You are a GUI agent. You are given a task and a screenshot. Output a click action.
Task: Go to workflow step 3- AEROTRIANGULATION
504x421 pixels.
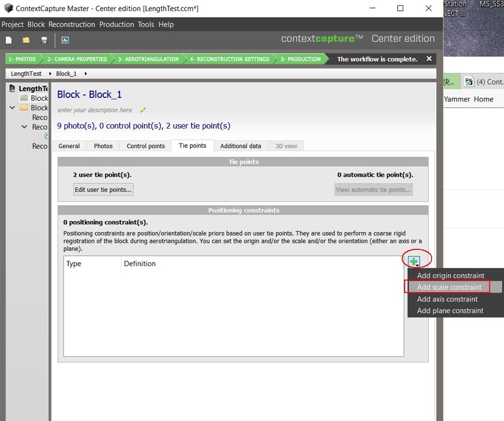148,59
